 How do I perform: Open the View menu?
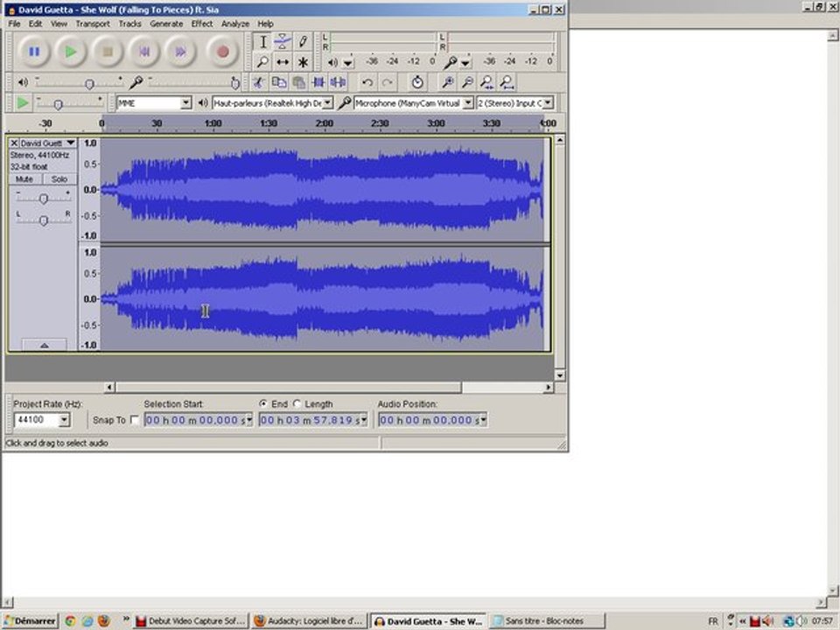click(59, 24)
